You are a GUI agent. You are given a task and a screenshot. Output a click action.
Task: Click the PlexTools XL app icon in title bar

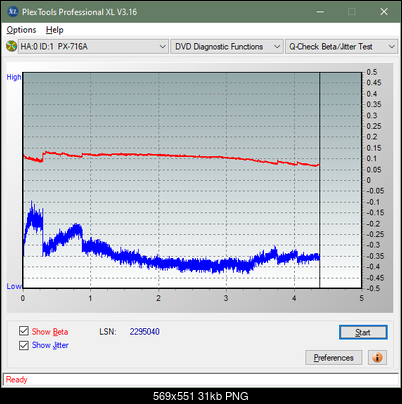13,12
